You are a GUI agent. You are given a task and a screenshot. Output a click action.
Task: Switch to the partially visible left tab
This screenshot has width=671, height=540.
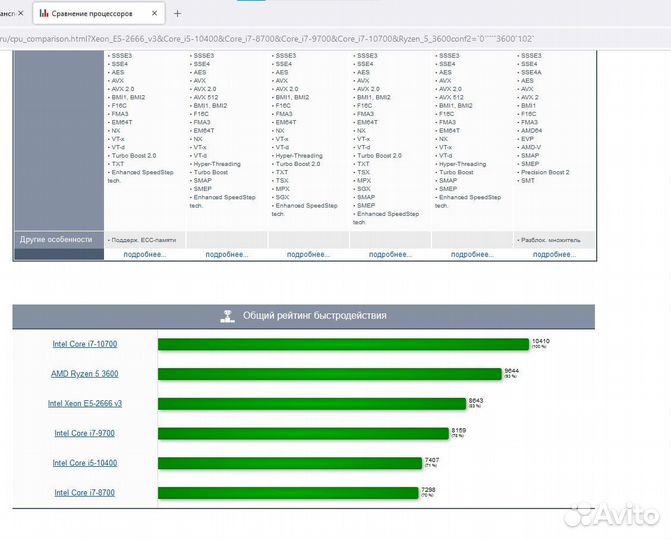11,14
